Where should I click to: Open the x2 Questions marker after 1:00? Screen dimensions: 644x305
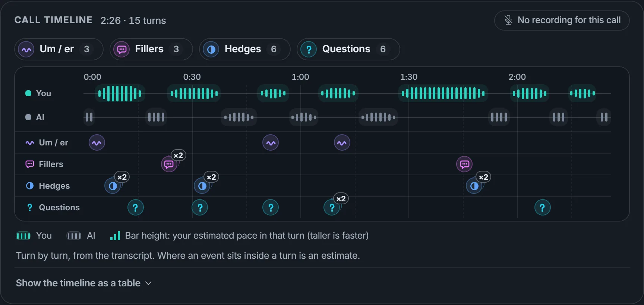[x=332, y=207]
